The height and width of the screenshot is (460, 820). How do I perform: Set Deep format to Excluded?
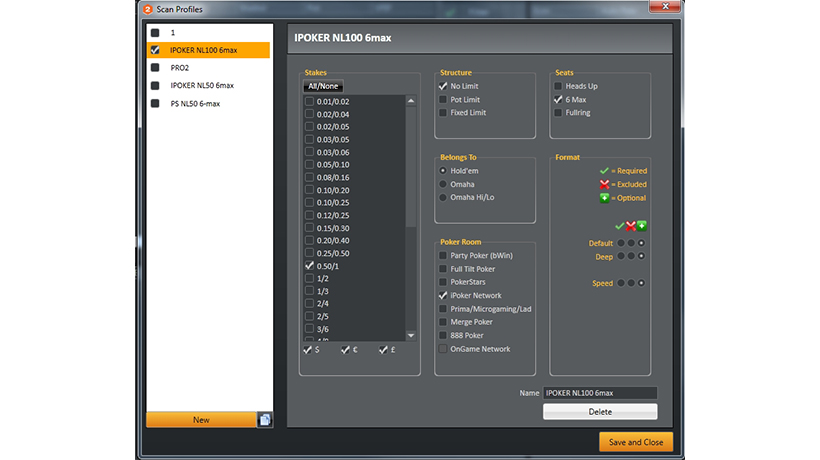pyautogui.click(x=631, y=256)
